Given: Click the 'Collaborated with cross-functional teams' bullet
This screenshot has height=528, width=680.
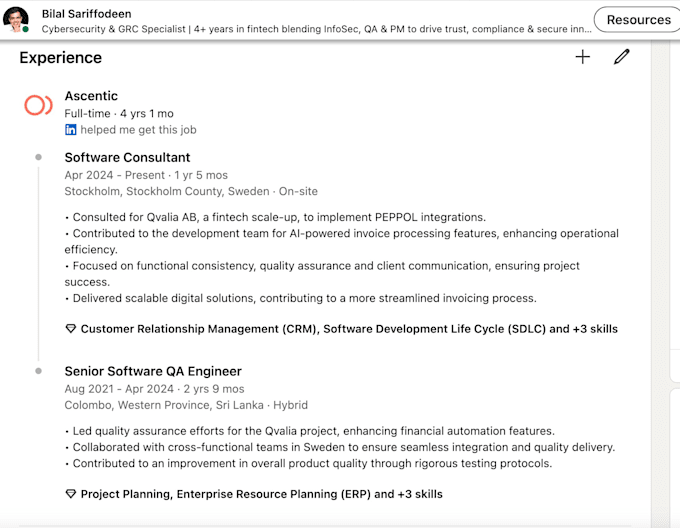Looking at the screenshot, I should tap(340, 447).
